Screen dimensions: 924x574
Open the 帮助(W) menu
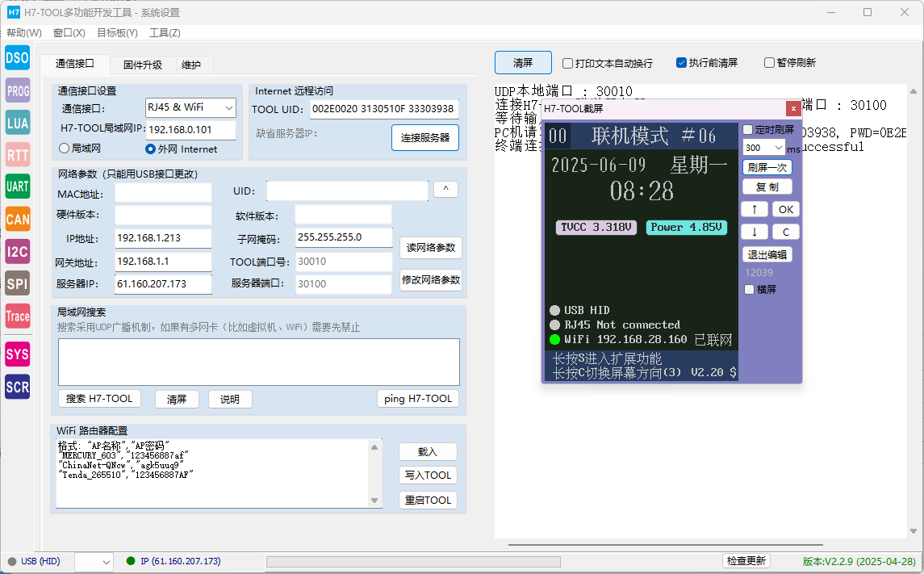(x=24, y=33)
